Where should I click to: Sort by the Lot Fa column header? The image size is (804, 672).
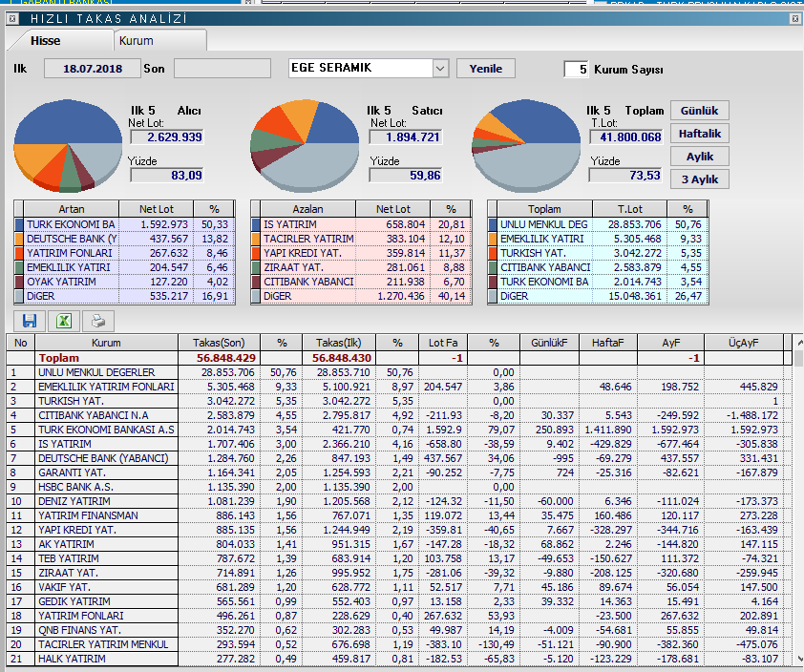point(443,343)
